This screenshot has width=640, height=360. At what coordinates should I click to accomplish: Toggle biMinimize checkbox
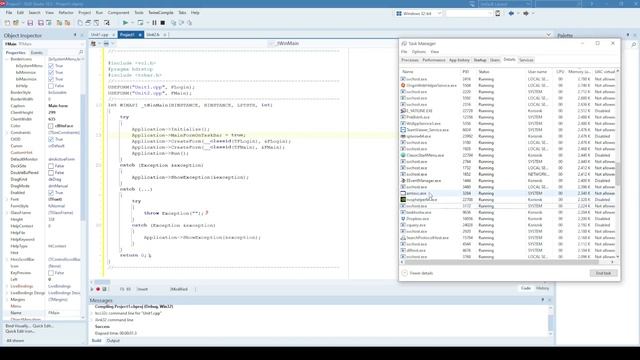tap(51, 72)
